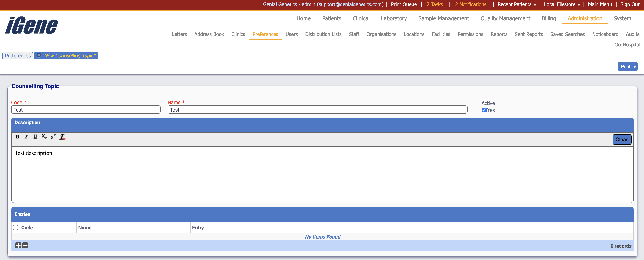Open the Local Filestore dropdown
Screen dimensions: 644x260
tap(562, 4)
